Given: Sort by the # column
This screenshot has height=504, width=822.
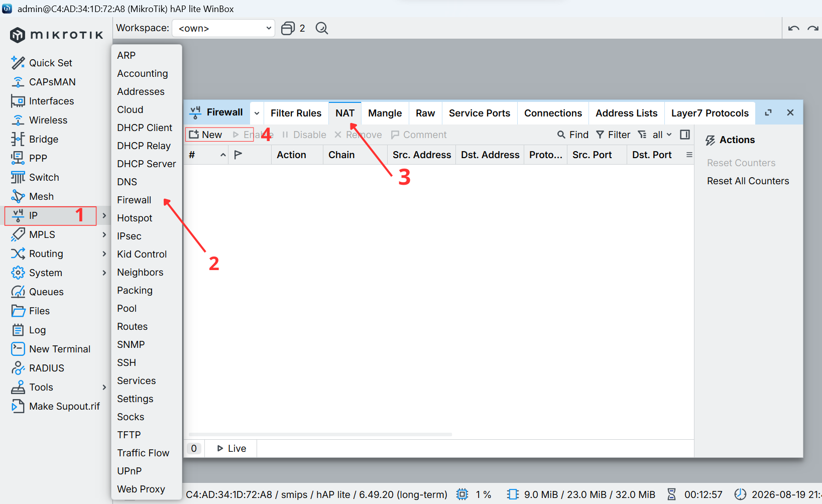Looking at the screenshot, I should (x=206, y=155).
